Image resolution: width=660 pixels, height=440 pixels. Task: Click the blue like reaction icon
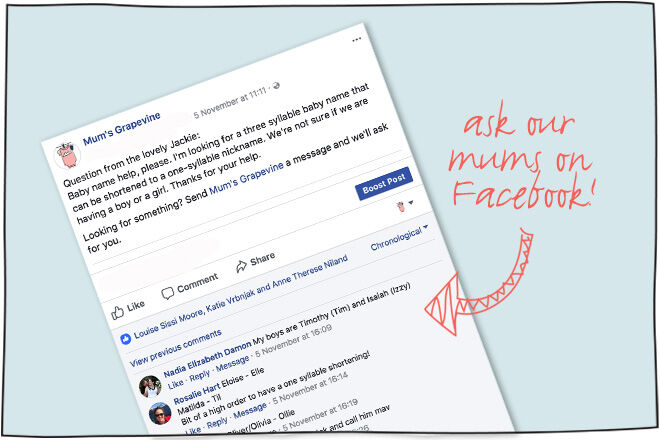click(125, 339)
